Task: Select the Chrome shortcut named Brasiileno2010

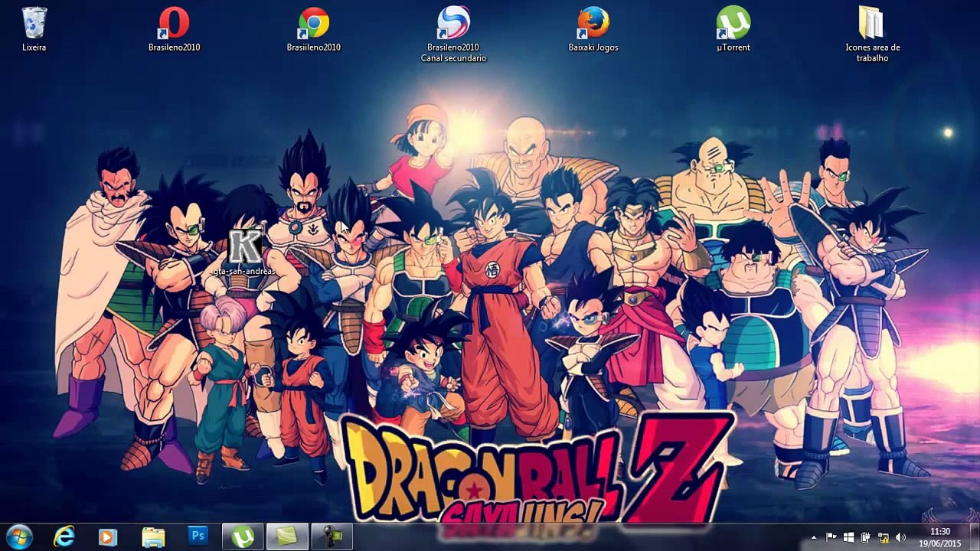Action: point(313,30)
